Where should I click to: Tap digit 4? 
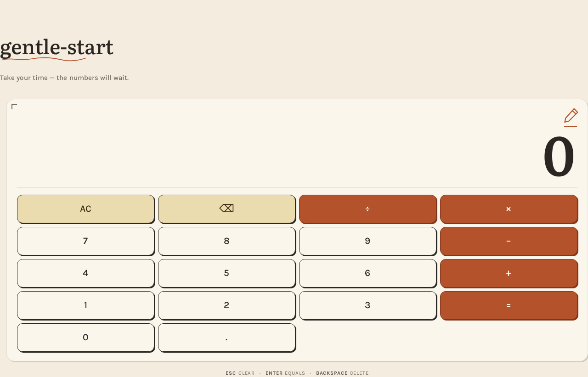coord(85,273)
